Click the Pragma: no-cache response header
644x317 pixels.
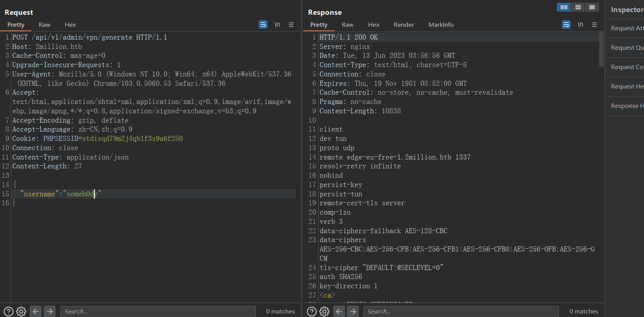coord(350,102)
